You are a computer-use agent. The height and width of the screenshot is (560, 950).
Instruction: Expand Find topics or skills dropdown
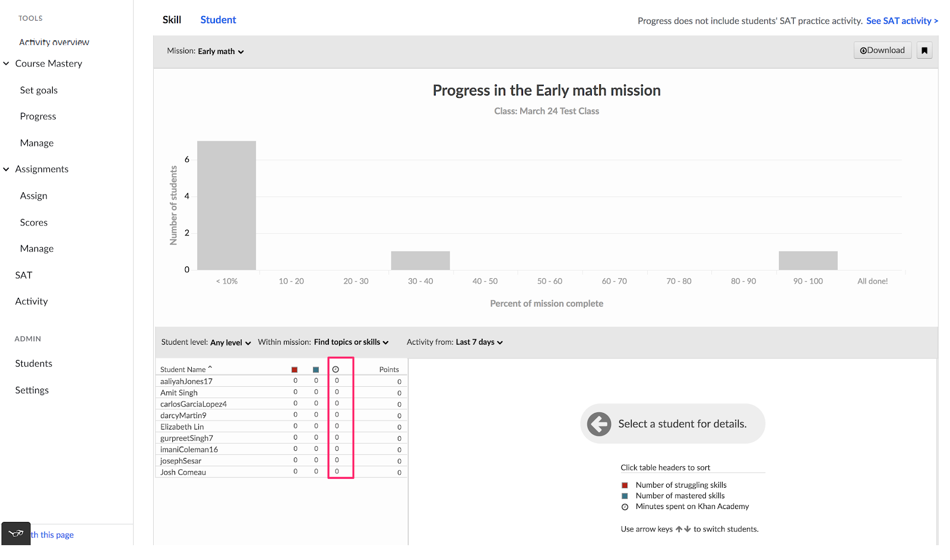point(351,342)
